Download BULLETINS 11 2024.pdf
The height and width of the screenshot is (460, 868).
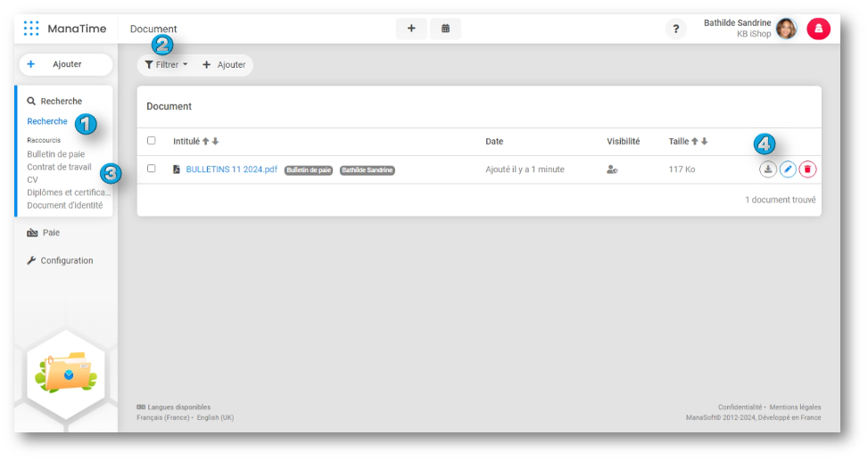768,169
